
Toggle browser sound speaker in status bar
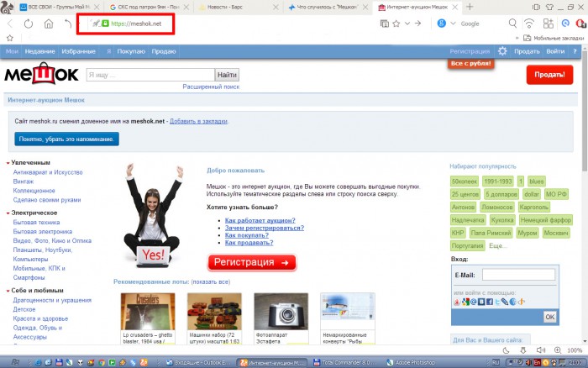[x=540, y=350]
